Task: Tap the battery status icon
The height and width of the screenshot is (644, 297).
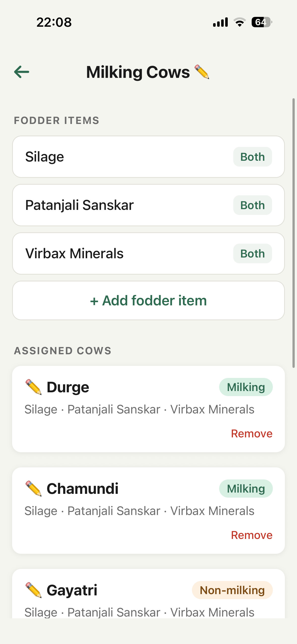Action: pos(261,22)
